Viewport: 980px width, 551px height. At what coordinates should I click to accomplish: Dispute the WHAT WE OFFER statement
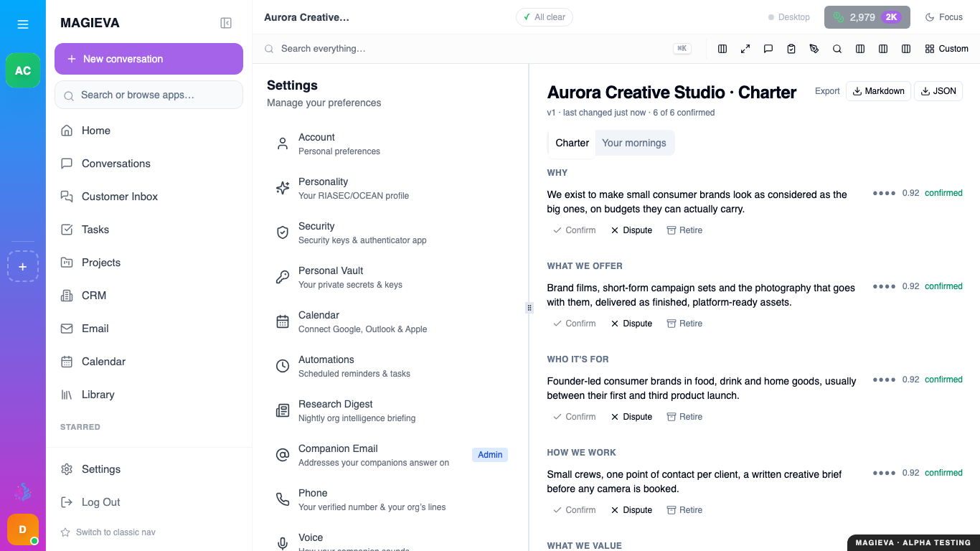point(632,324)
